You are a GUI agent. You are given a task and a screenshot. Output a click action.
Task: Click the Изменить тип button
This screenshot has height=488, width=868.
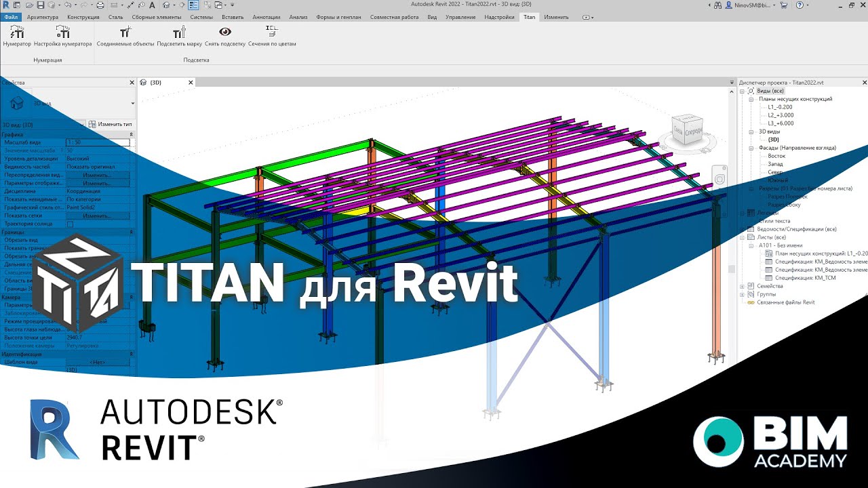pos(110,125)
